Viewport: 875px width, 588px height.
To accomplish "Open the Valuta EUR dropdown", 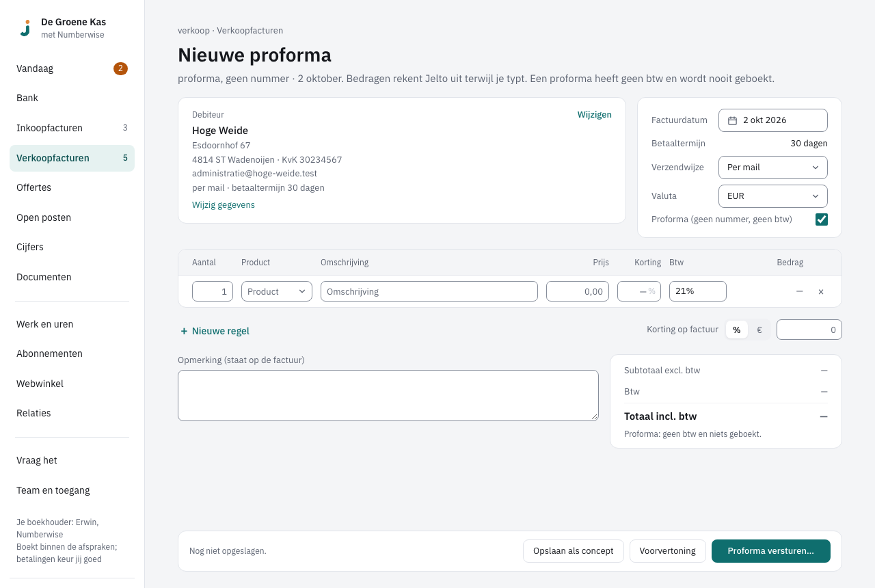I will point(773,196).
